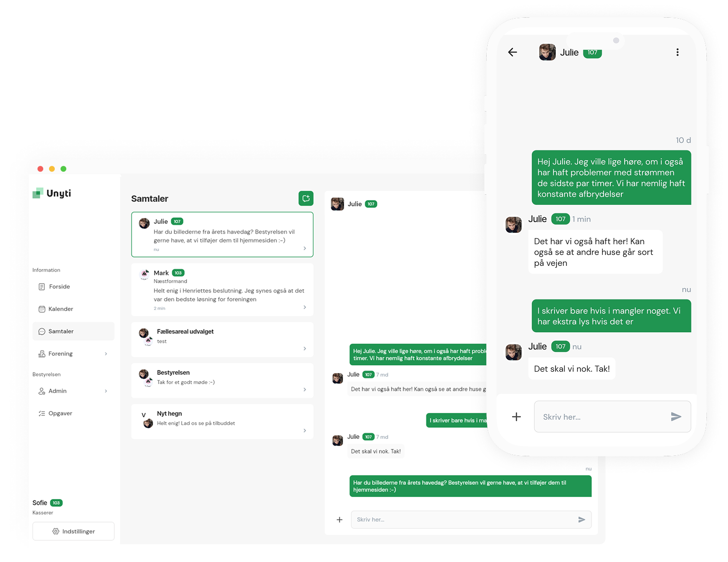Click the Indstillinger button
The width and height of the screenshot is (728, 562).
(x=74, y=531)
